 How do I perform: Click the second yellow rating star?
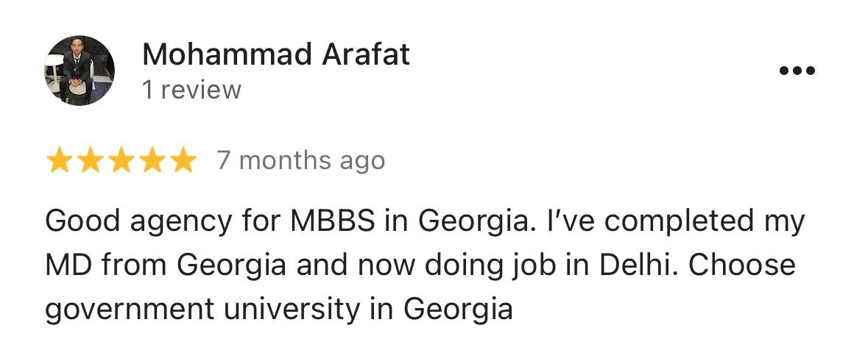click(x=90, y=160)
